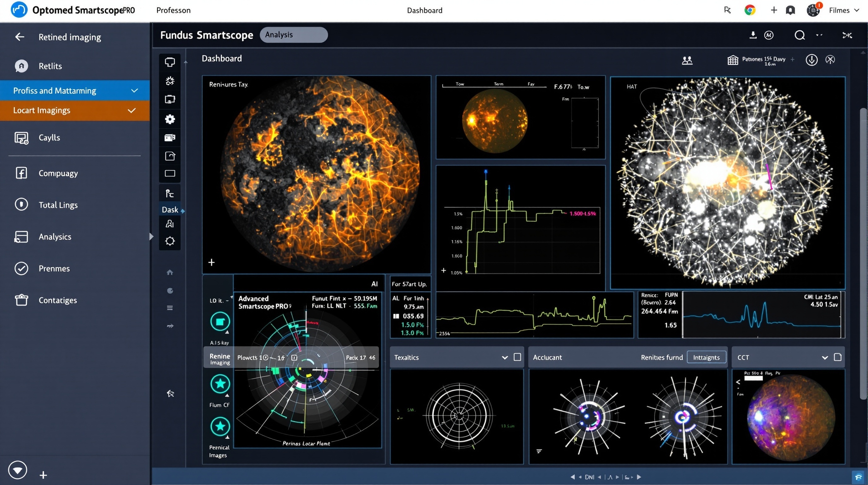The width and height of the screenshot is (868, 485).
Task: Enable the Rum CF circular toggle in the AI panel
Action: click(220, 383)
